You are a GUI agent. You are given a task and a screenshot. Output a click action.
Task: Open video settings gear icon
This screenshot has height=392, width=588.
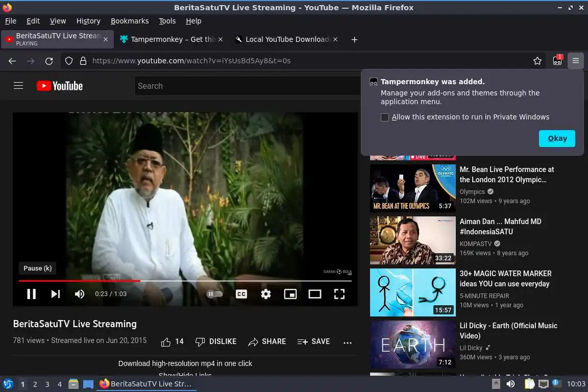[x=266, y=293]
